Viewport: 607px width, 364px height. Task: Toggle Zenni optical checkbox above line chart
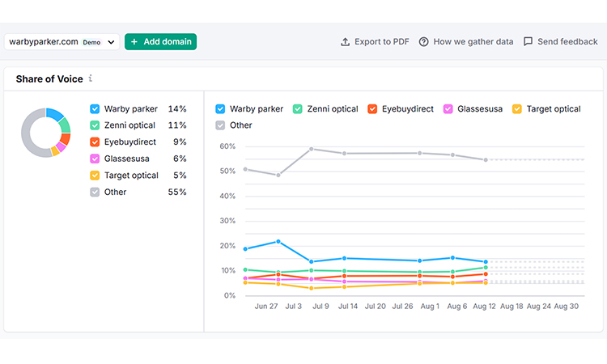click(x=298, y=109)
